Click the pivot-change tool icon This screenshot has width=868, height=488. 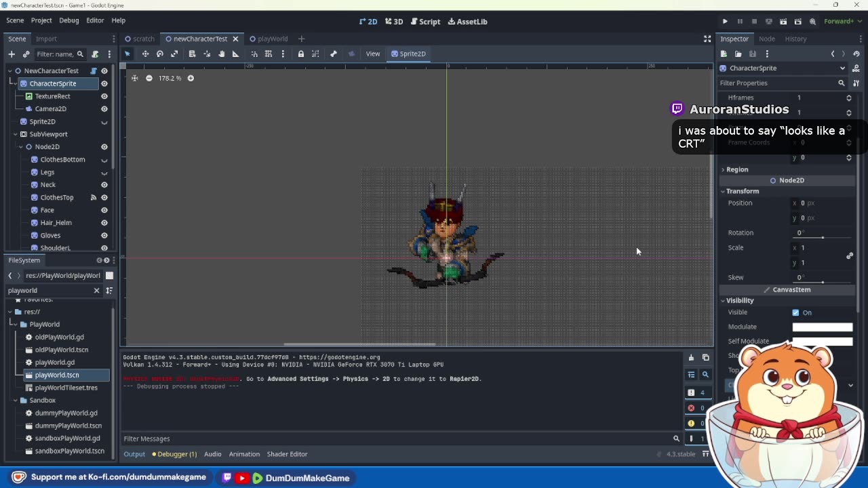207,54
